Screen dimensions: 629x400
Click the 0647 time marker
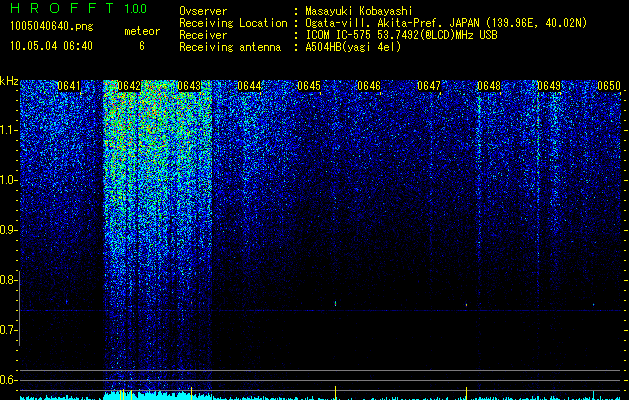click(x=429, y=86)
